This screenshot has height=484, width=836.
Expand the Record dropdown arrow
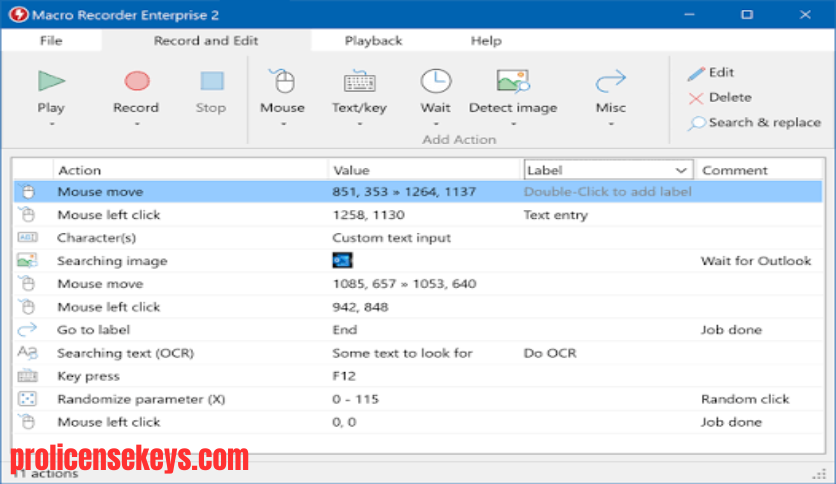point(137,124)
